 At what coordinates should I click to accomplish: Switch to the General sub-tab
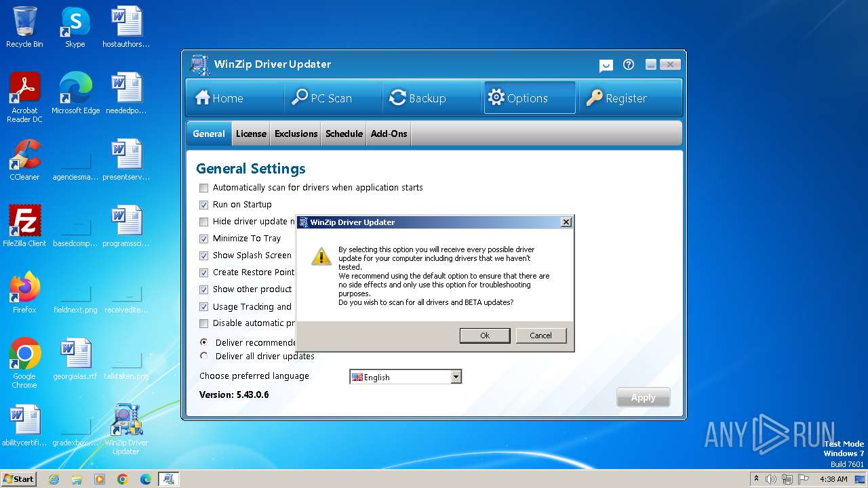tap(209, 134)
